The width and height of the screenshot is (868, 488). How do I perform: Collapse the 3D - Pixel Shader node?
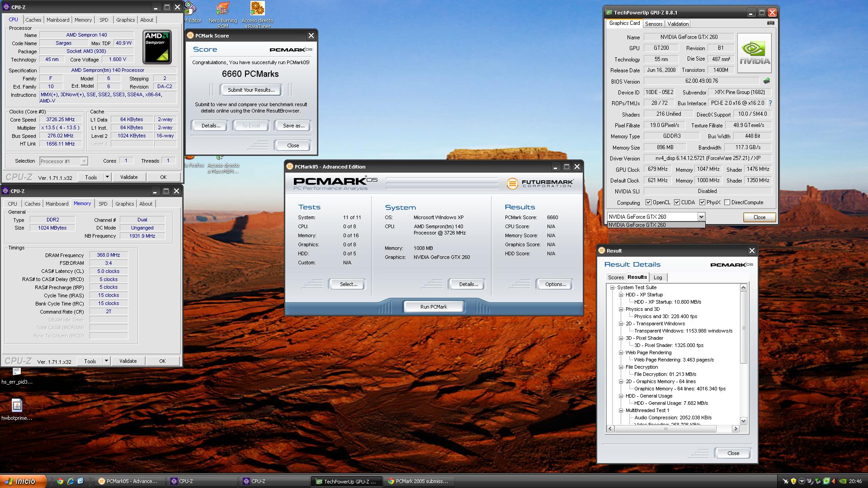coord(621,338)
